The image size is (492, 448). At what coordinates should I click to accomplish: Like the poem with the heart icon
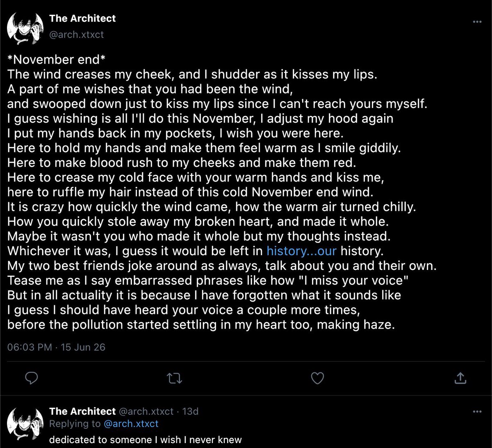pos(317,378)
